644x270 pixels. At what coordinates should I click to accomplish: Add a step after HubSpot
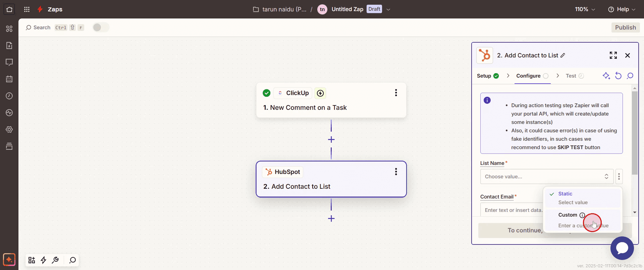click(x=331, y=219)
